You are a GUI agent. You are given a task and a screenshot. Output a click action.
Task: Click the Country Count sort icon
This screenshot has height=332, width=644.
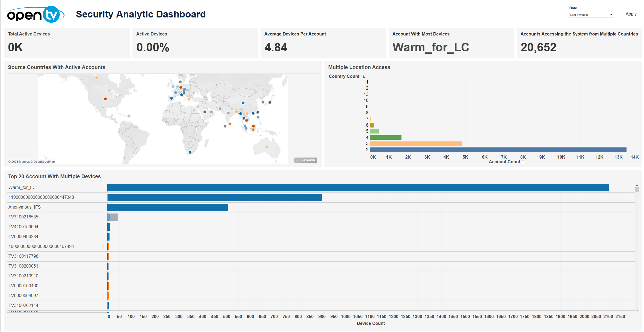point(364,76)
